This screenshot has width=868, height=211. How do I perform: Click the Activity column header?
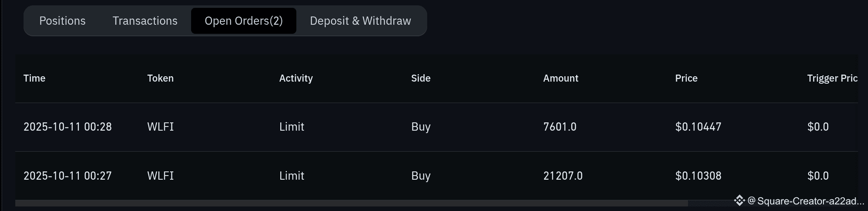(x=296, y=78)
